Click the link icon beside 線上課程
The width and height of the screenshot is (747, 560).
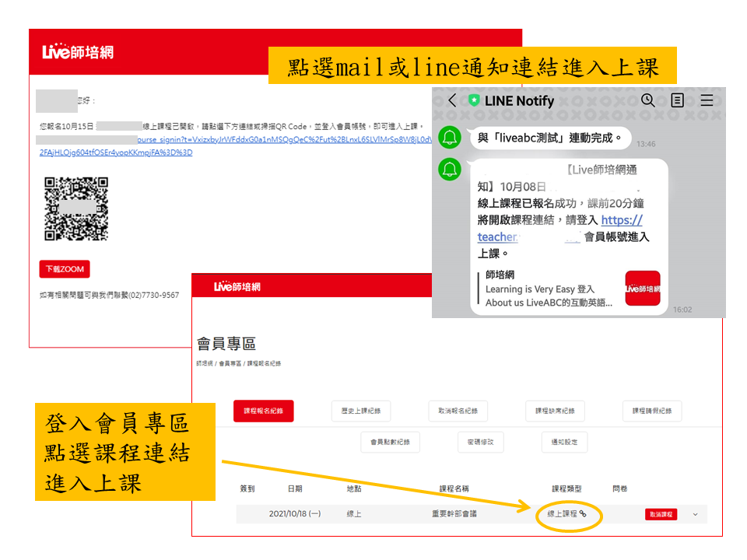582,513
